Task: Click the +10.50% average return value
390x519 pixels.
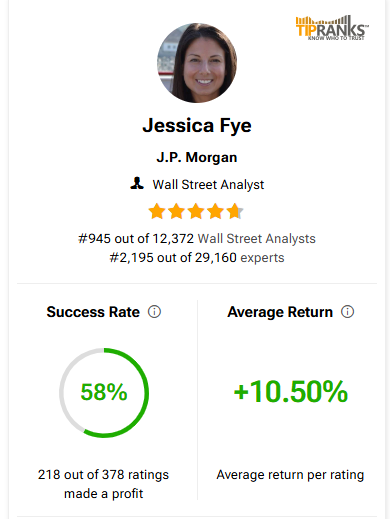Action: 291,391
